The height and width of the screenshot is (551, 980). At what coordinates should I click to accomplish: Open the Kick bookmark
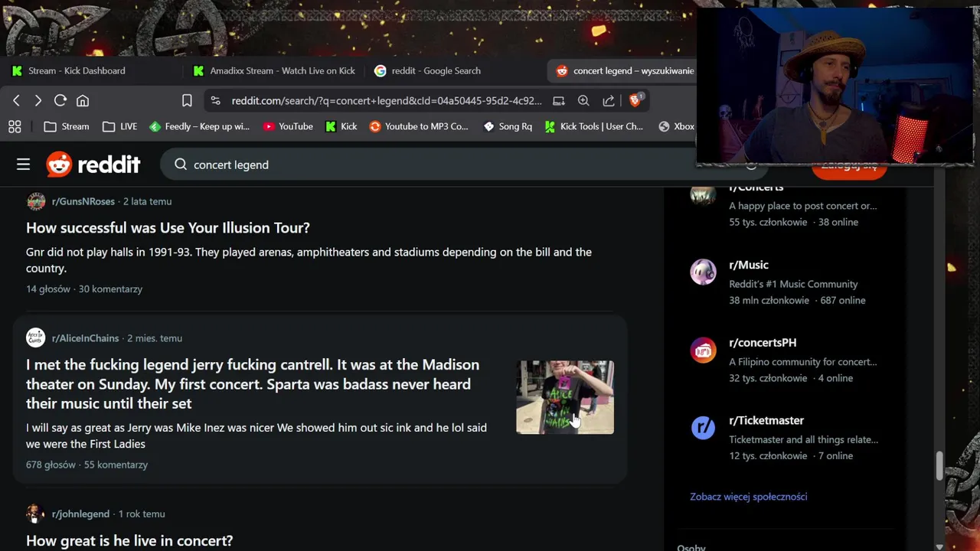pyautogui.click(x=341, y=126)
